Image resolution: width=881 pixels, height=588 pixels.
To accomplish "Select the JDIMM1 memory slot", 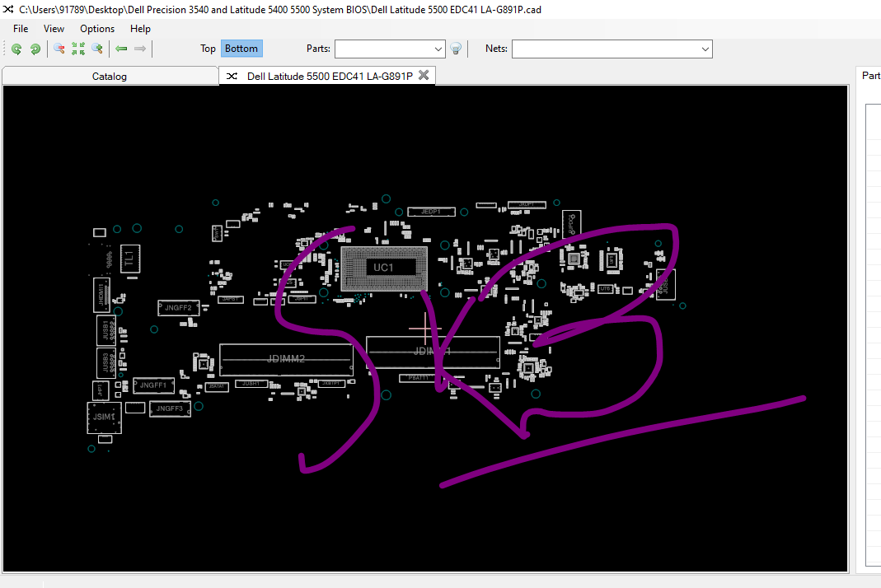I will click(x=433, y=352).
